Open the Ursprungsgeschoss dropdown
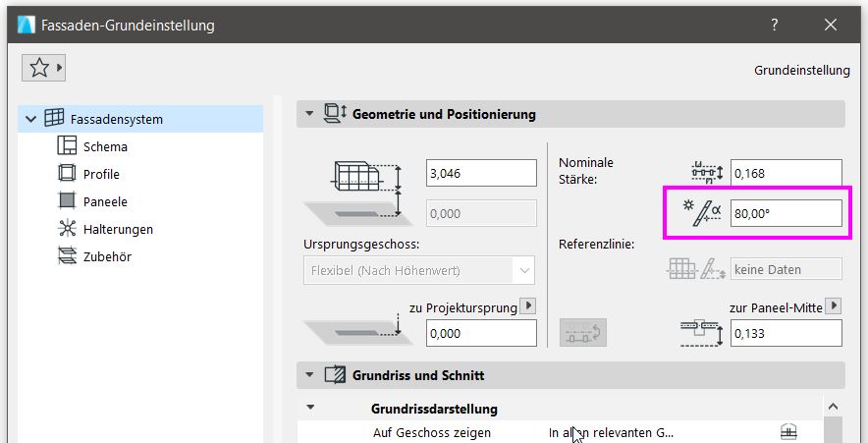868x443 pixels. [419, 270]
